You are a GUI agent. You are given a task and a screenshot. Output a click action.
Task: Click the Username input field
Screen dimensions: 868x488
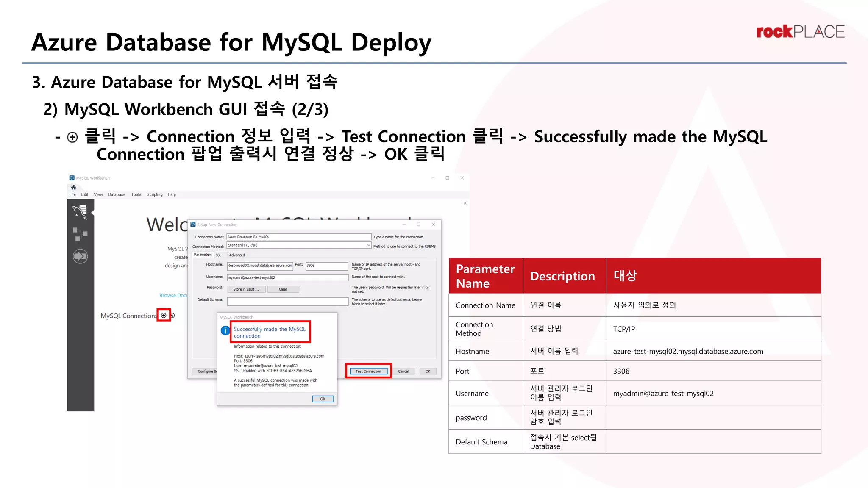(288, 278)
